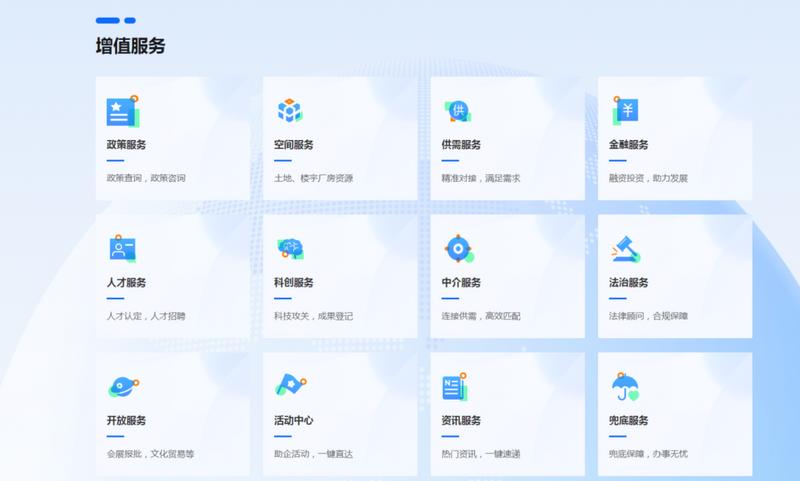Click the 法治服务 gavel icon
Viewport: 800px width, 481px height.
click(x=626, y=249)
